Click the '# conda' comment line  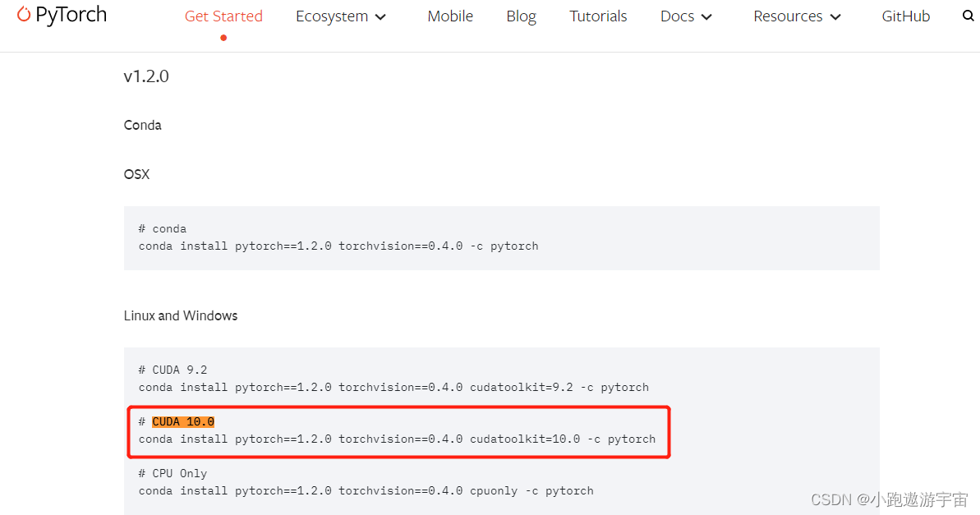[163, 228]
